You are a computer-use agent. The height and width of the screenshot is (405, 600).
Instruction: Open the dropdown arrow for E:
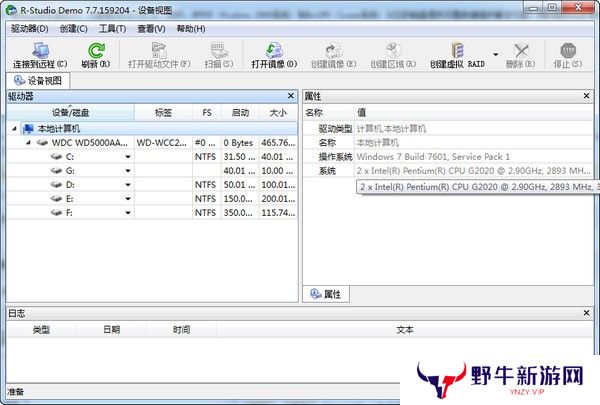coord(128,199)
